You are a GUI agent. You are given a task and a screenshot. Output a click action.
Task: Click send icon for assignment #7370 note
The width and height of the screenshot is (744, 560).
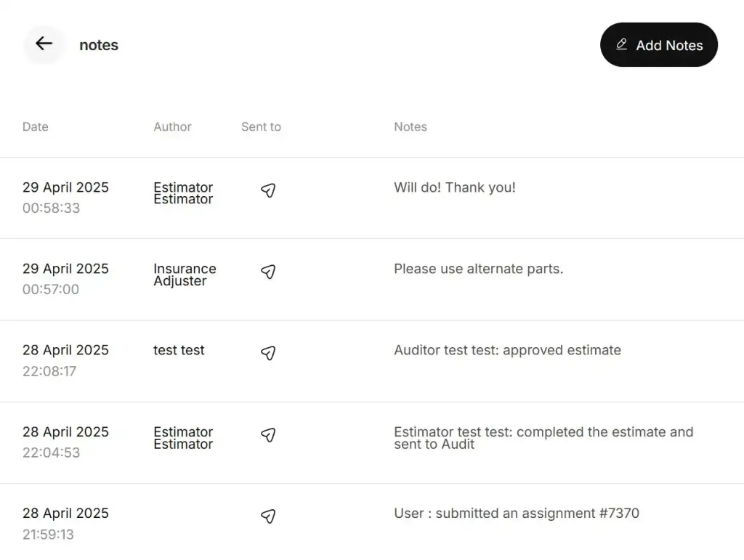point(268,516)
